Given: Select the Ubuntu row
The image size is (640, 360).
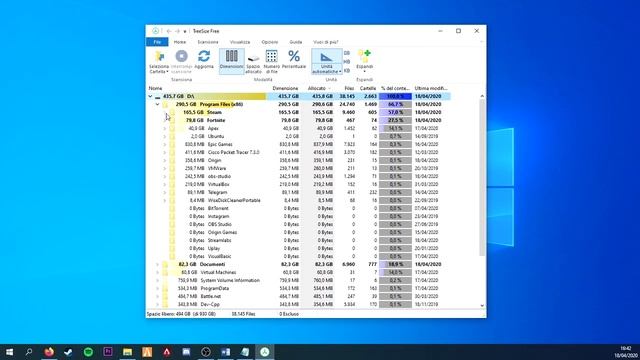Looking at the screenshot, I should point(299,136).
